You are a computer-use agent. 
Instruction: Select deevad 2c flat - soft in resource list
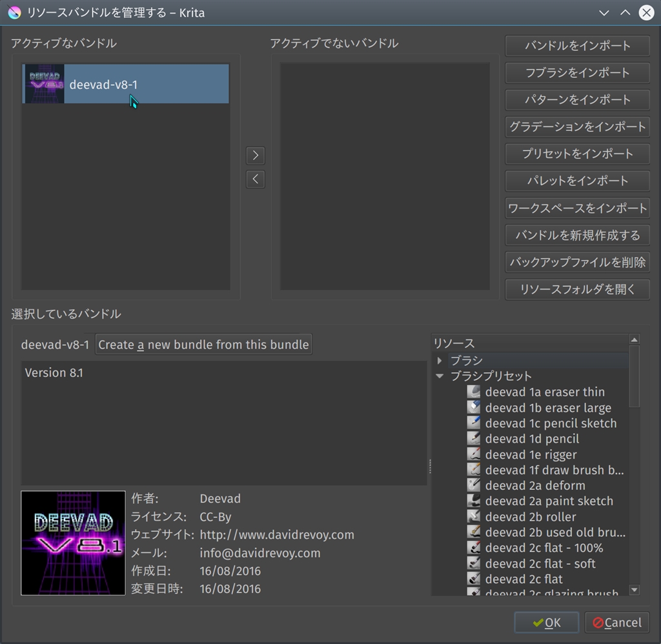click(540, 563)
